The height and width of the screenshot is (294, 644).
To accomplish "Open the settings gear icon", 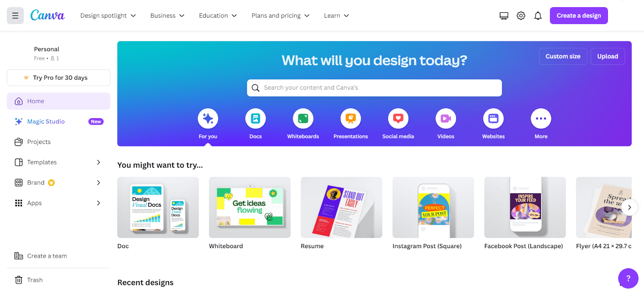I will pos(521,16).
